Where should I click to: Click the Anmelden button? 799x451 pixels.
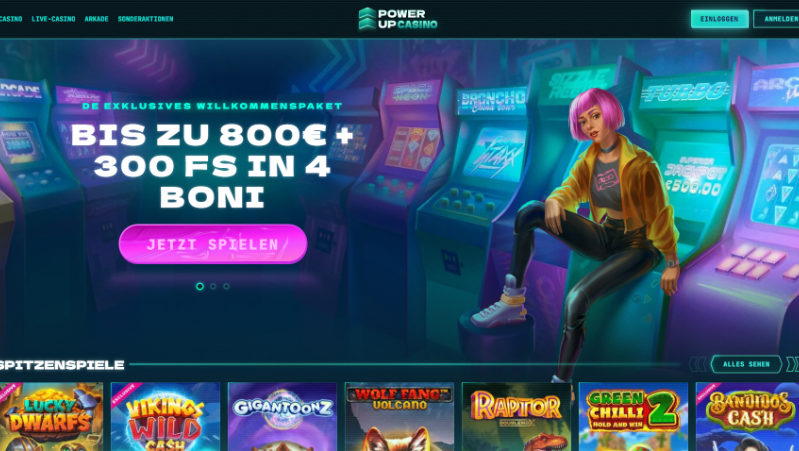click(x=777, y=19)
